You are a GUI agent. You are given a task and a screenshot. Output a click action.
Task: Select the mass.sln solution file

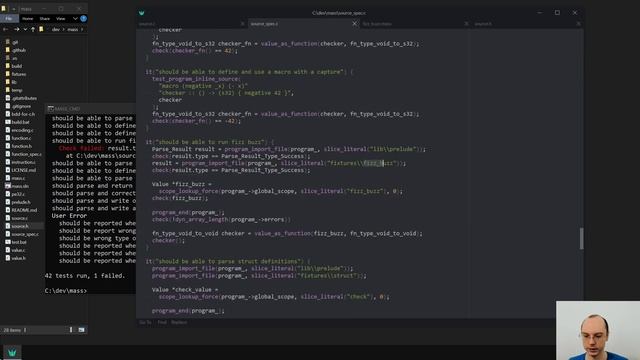coord(20,186)
